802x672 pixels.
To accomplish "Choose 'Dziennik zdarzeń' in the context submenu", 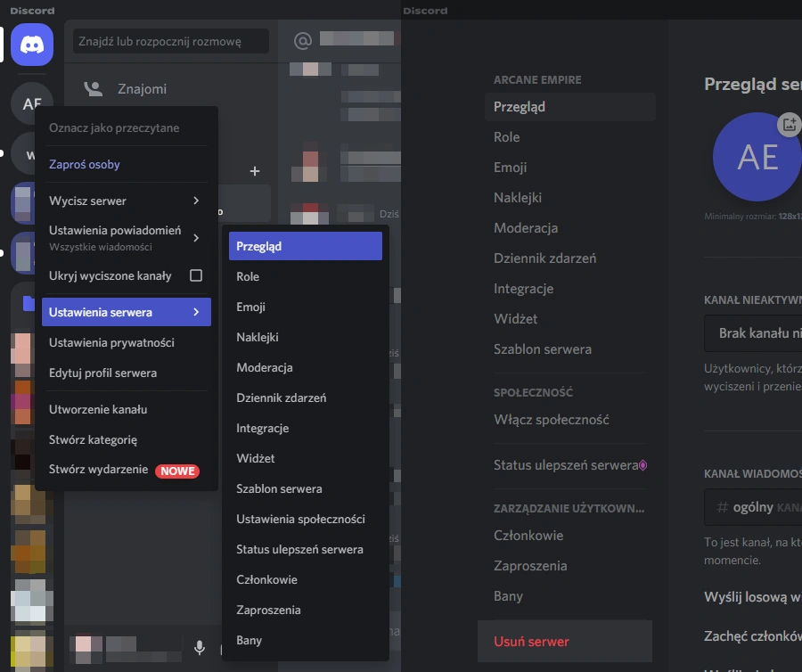I will click(x=306, y=397).
